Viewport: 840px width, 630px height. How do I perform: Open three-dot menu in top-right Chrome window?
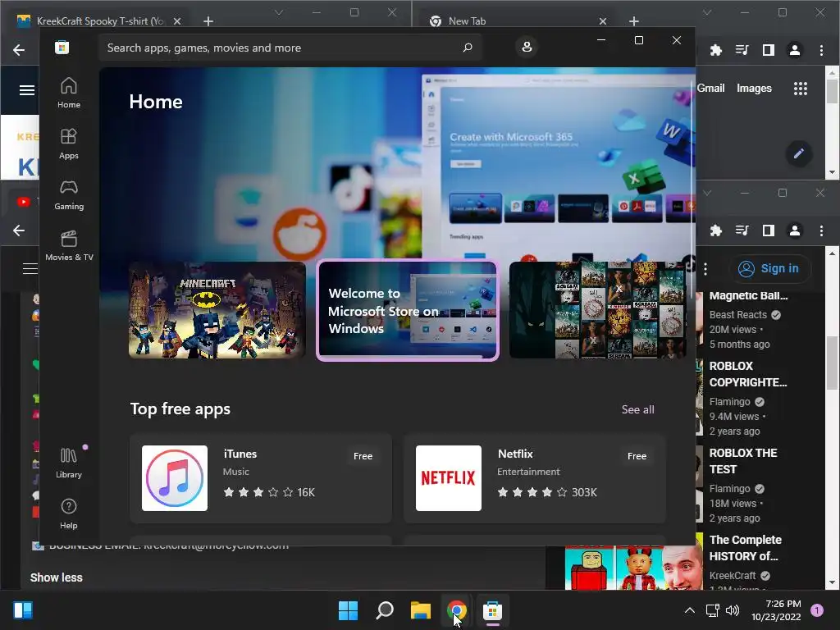click(821, 50)
